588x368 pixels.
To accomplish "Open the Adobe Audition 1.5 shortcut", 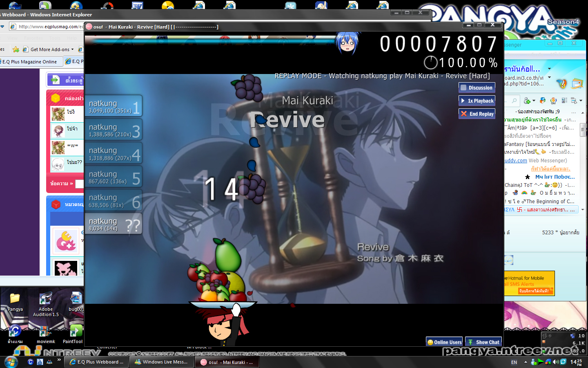I will pos(46,304).
